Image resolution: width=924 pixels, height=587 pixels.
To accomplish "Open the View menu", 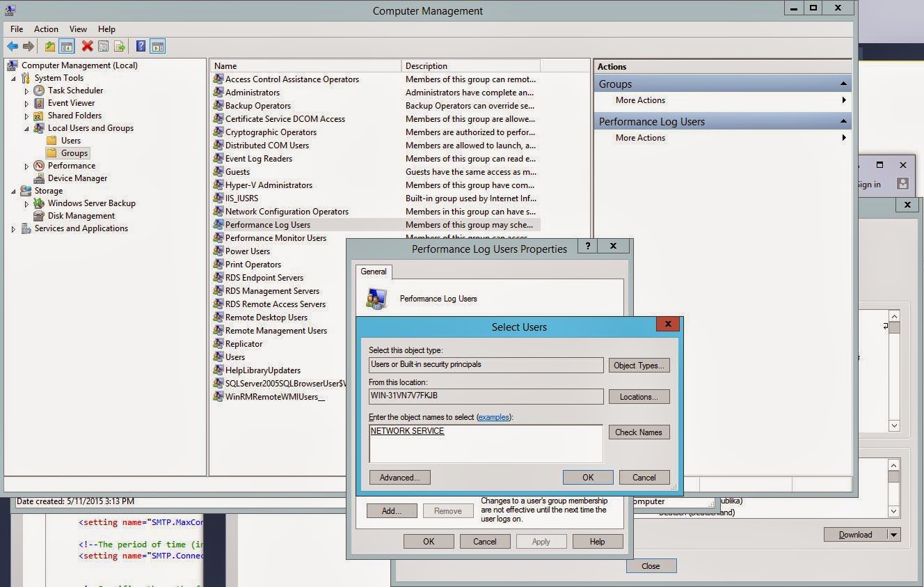I will pos(78,29).
